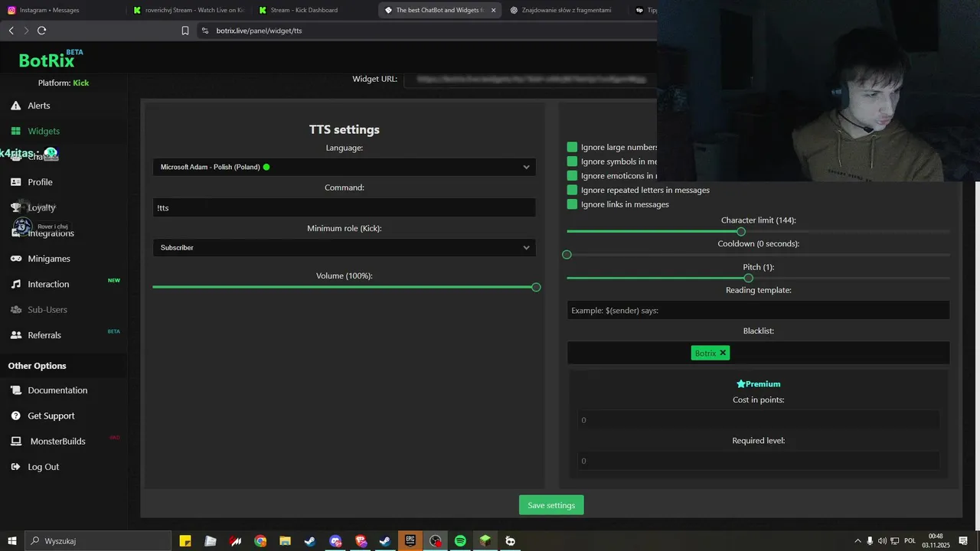Remove Botrix from blacklist via X icon
The height and width of the screenshot is (551, 980).
point(723,353)
